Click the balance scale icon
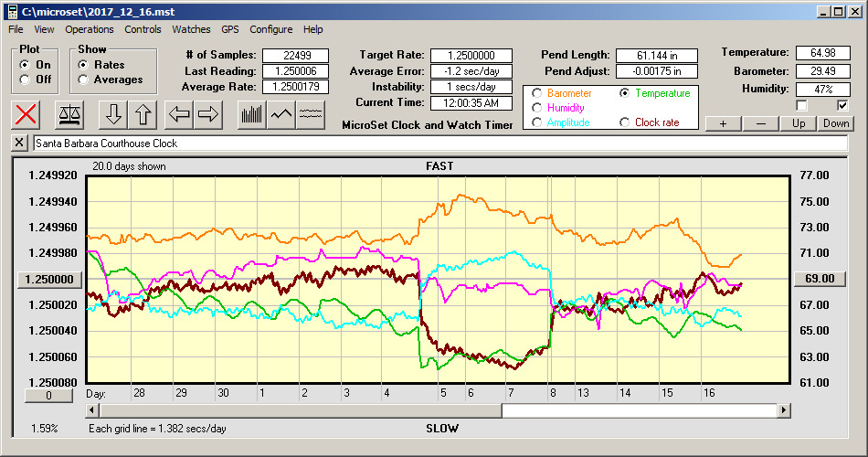Viewport: 868px width, 457px height. coord(69,114)
